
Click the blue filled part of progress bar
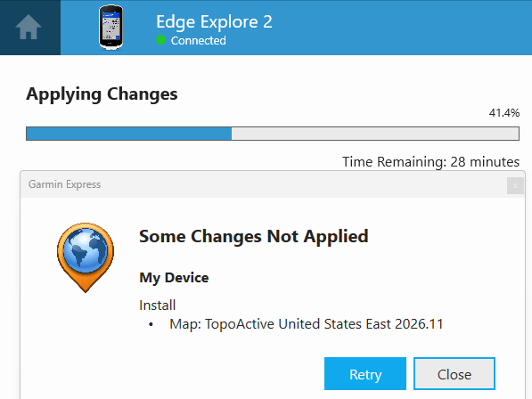point(129,134)
